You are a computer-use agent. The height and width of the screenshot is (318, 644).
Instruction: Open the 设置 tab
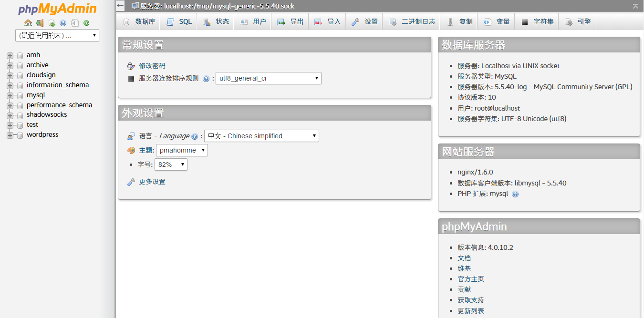click(364, 21)
